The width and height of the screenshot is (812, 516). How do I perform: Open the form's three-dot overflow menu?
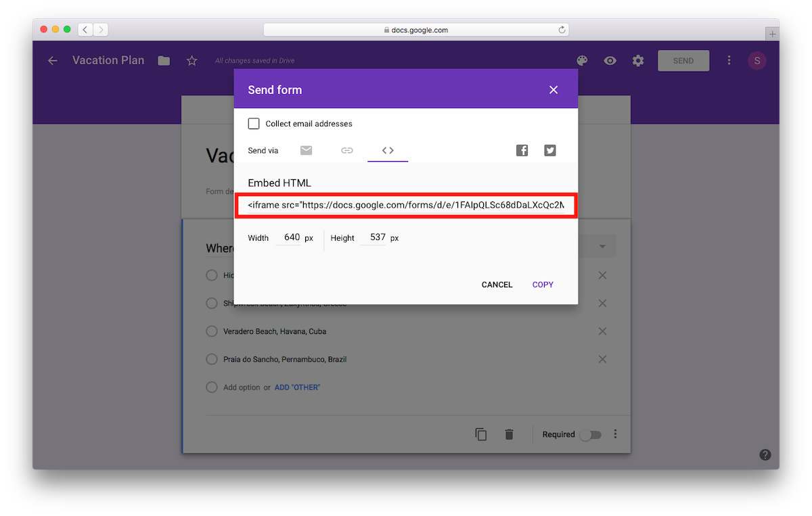729,60
